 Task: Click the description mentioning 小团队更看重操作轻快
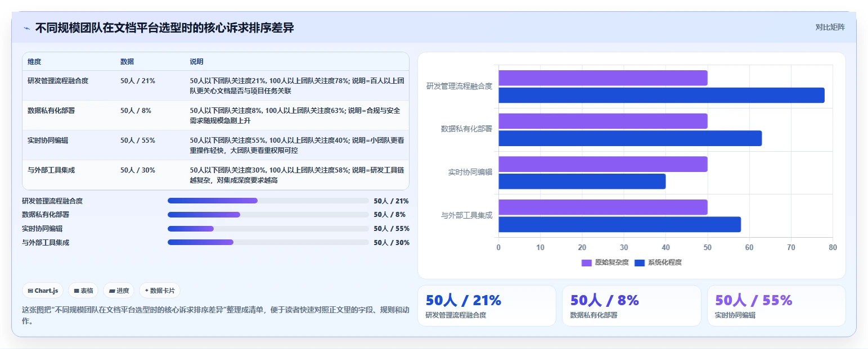click(297, 145)
